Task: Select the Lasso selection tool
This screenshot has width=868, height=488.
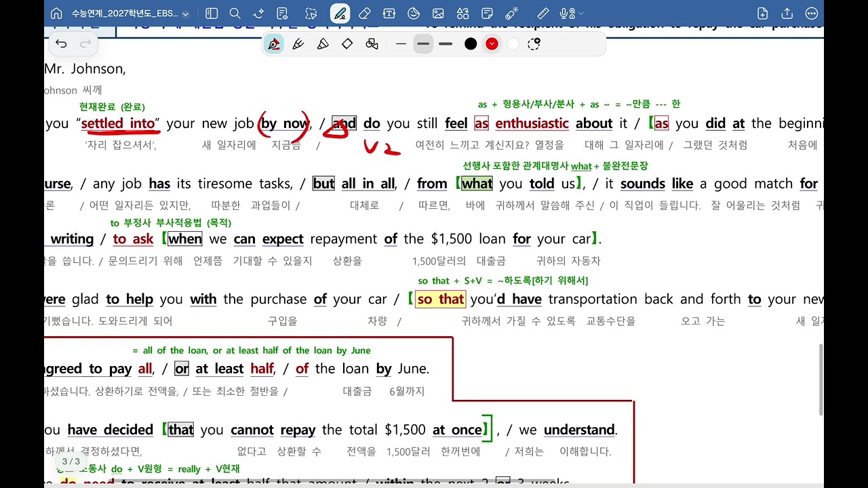Action: click(311, 14)
